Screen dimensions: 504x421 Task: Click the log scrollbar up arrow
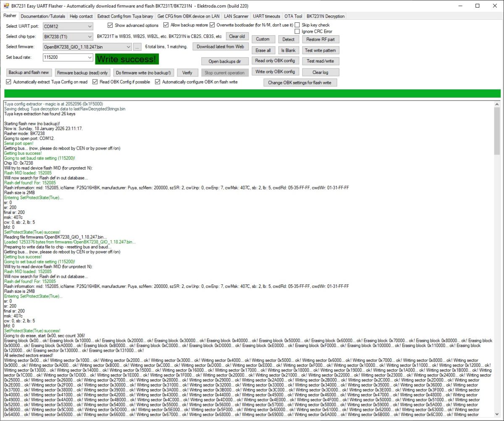pyautogui.click(x=497, y=104)
